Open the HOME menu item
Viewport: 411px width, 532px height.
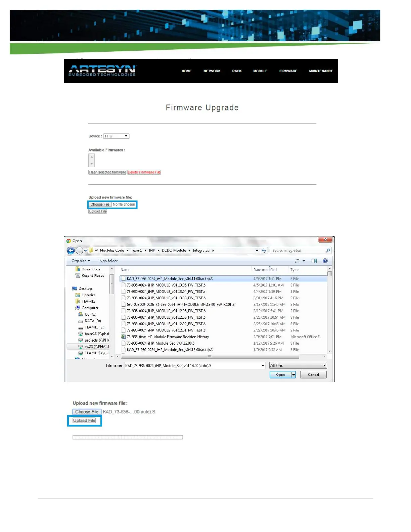tap(186, 71)
